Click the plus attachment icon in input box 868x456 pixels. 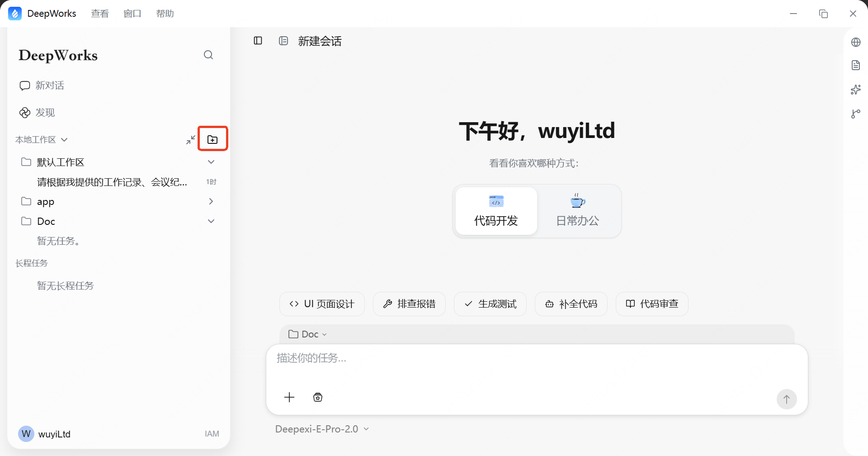pos(289,397)
